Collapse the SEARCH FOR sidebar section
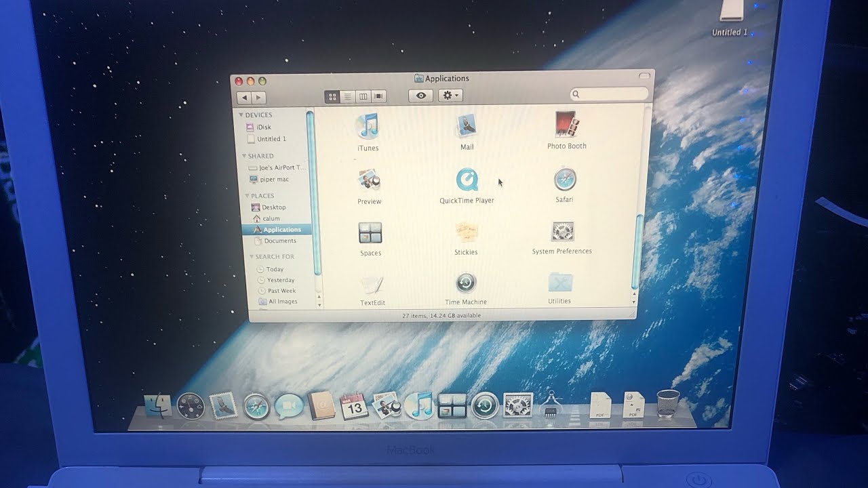The image size is (868, 488). [x=251, y=257]
